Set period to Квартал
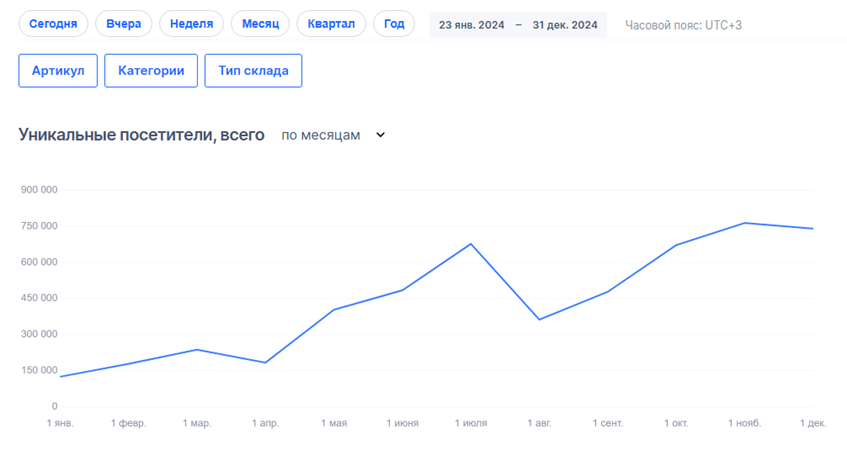The height and width of the screenshot is (455, 847). [x=331, y=24]
